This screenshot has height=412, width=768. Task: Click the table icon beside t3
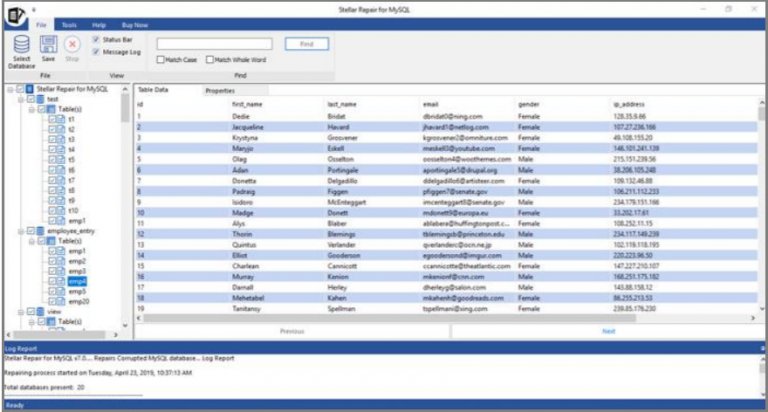[x=61, y=140]
